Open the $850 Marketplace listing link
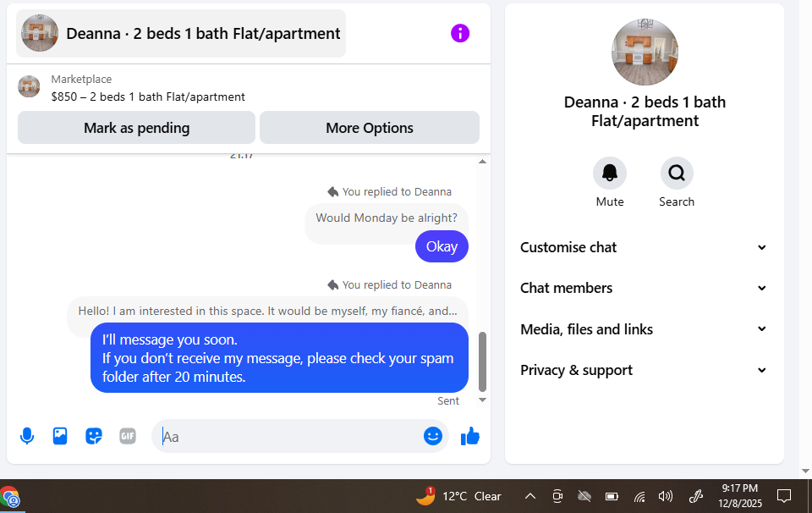Viewport: 812px width, 513px height. pyautogui.click(x=147, y=97)
